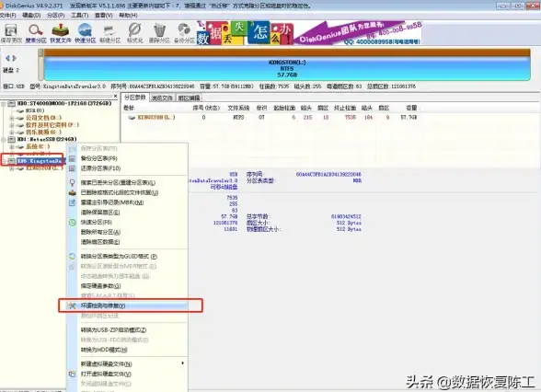Open the 工具(T) menu
Image resolution: width=541 pixels, height=392 pixels.
[x=80, y=15]
